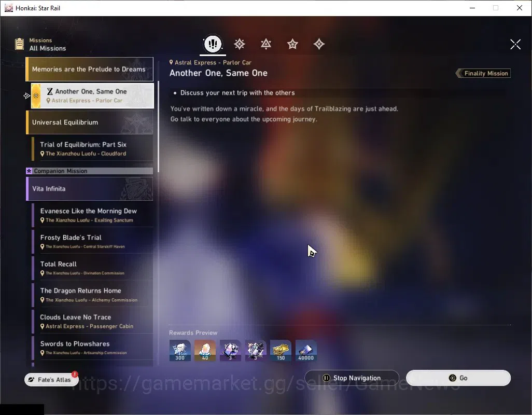Click the hourglass icon on Another One, Same One
Image resolution: width=532 pixels, height=415 pixels.
pos(50,91)
